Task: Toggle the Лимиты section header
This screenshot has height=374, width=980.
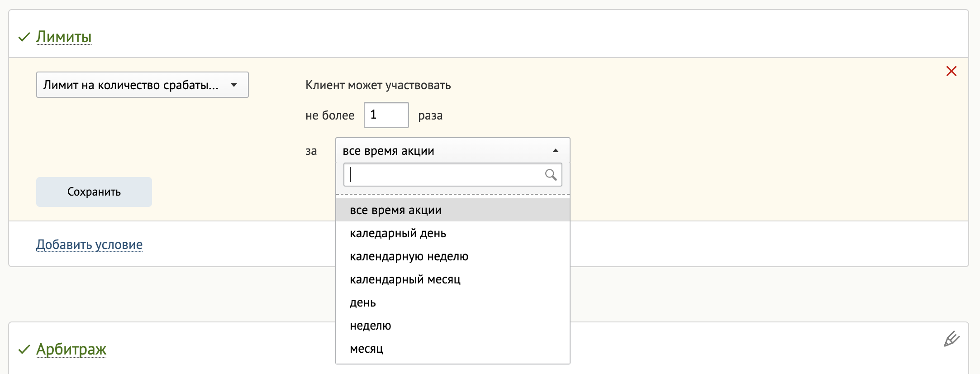Action: tap(64, 37)
